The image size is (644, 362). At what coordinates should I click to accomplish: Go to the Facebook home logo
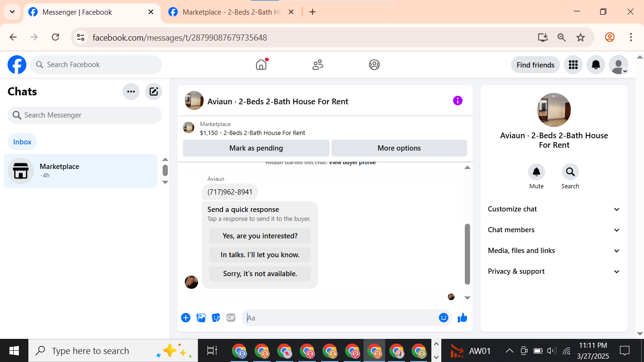(17, 65)
